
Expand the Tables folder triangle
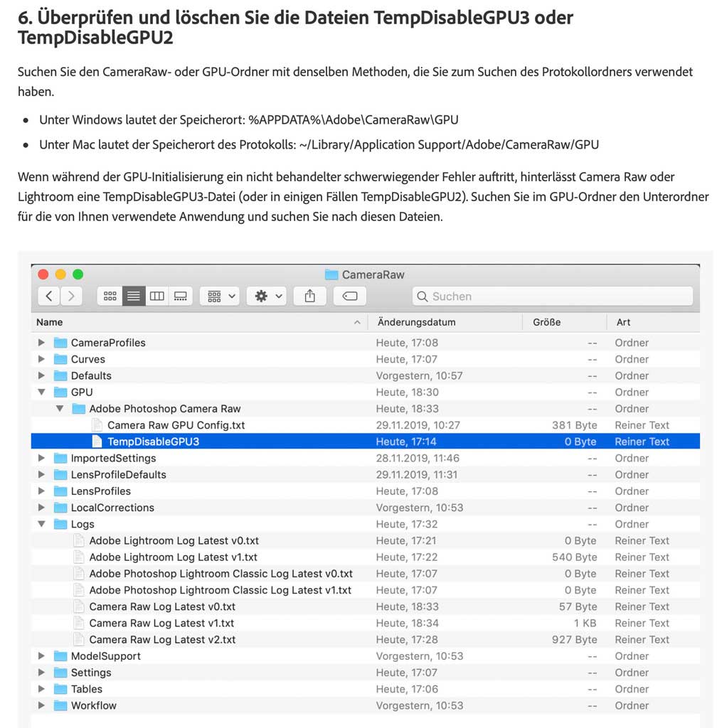41,689
